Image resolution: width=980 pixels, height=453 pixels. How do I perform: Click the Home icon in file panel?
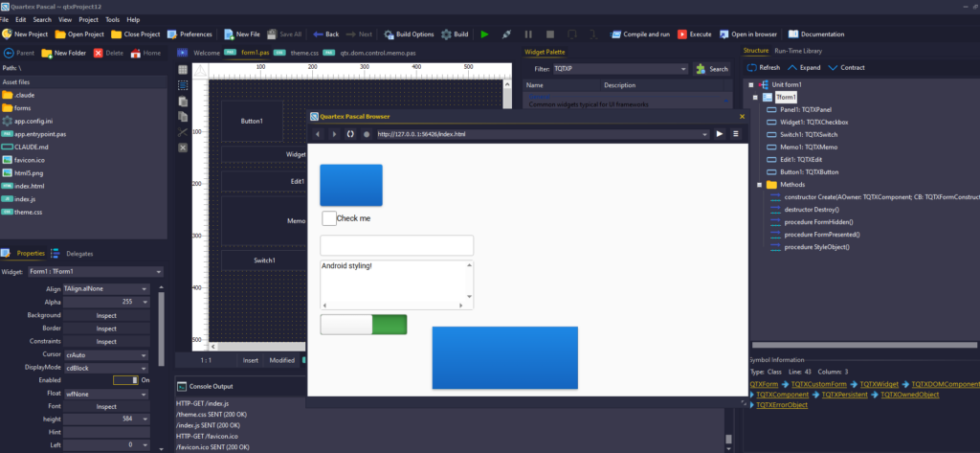134,53
